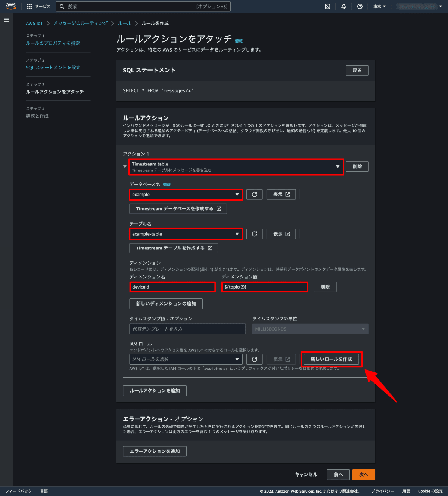Open the Timestream table action dropdown
The width and height of the screenshot is (448, 496).
point(236,167)
